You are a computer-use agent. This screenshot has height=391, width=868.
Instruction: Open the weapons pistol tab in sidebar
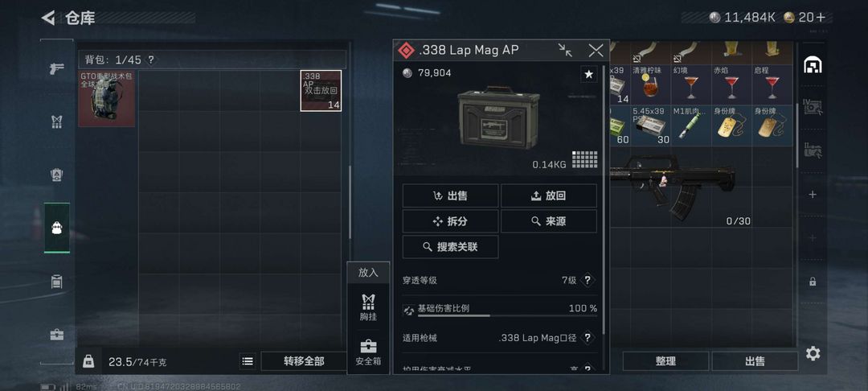click(57, 69)
